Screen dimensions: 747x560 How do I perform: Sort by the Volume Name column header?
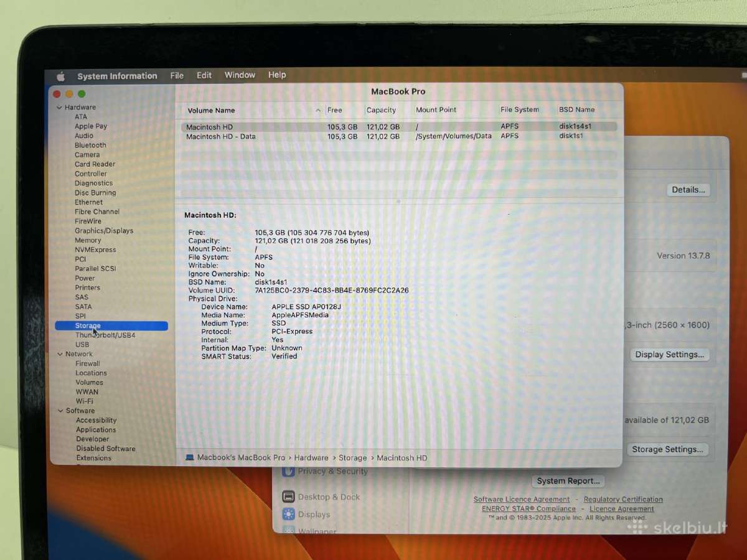coord(211,111)
